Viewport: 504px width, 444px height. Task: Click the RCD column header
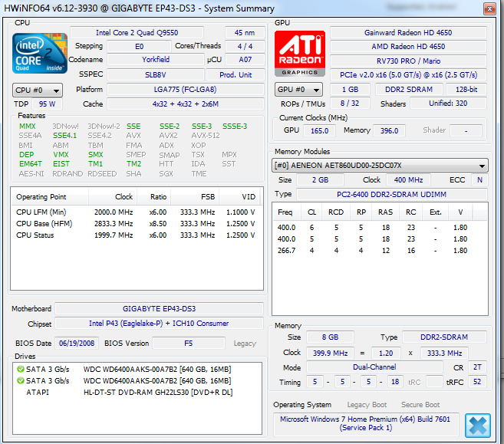click(336, 212)
